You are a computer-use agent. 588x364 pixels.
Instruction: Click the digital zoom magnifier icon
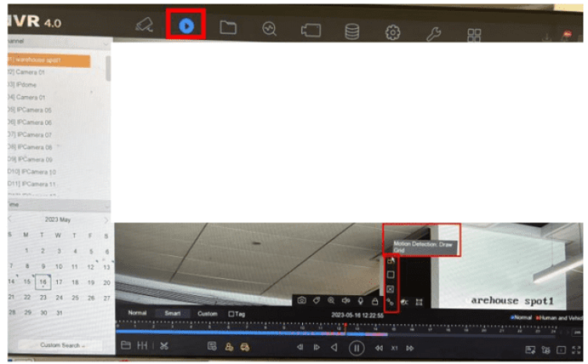(x=331, y=301)
